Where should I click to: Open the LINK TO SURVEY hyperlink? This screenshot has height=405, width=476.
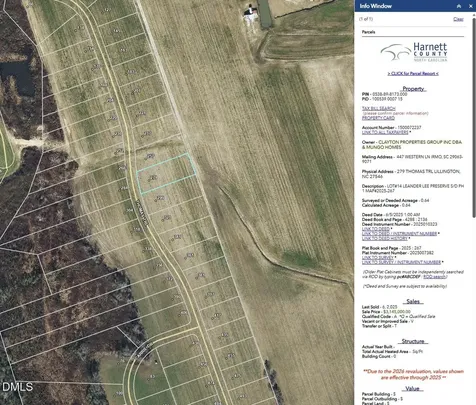tap(378, 257)
